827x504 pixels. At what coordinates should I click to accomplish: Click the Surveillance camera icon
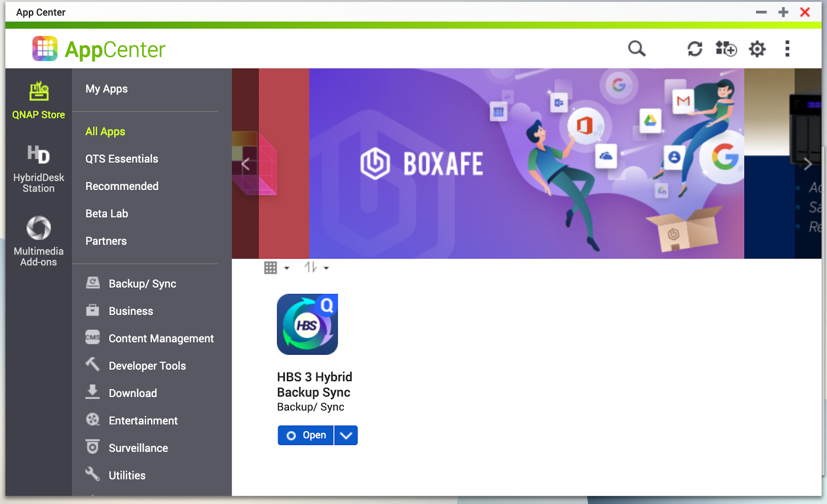(x=93, y=447)
